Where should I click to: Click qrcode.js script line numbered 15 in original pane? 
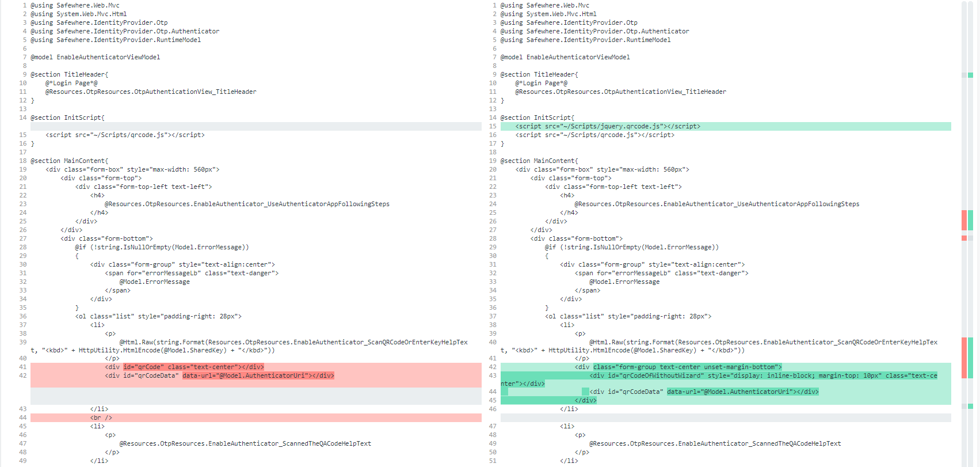[125, 135]
